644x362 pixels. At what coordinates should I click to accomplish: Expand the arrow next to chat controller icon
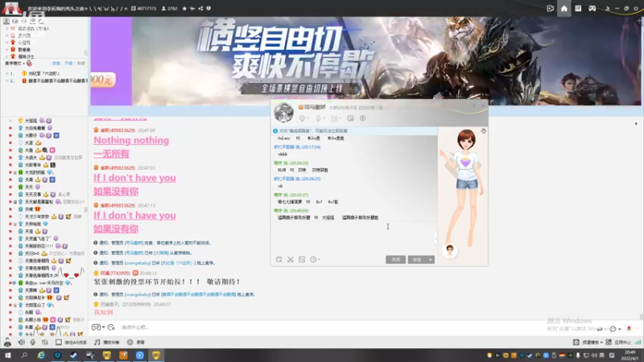[x=103, y=327]
